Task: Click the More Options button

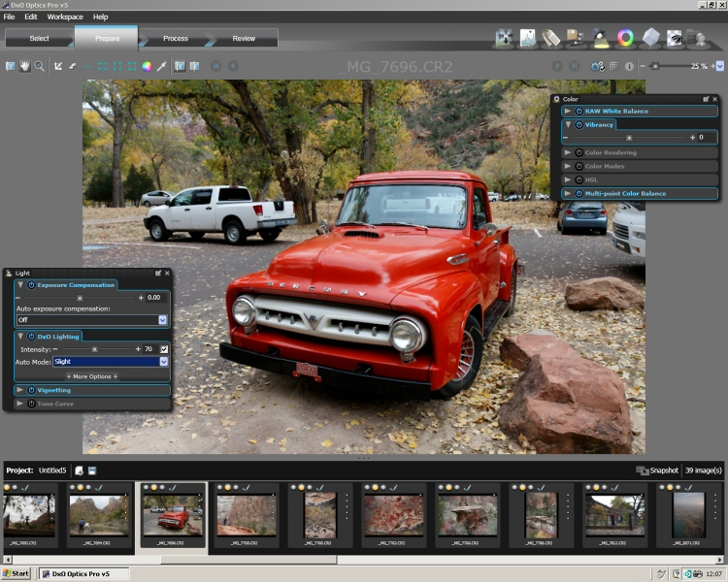Action: (92, 375)
